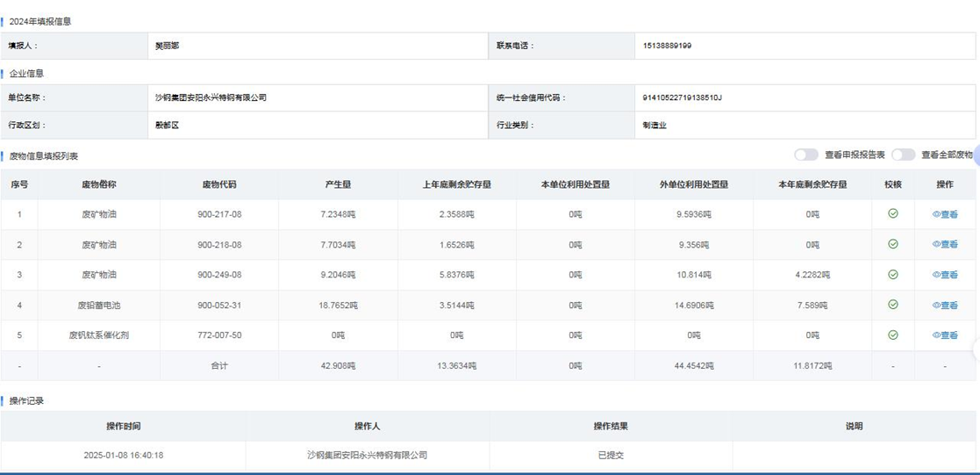Image resolution: width=980 pixels, height=475 pixels.
Task: Click green check icon for 废钒钛系催化剂 row
Action: pos(892,335)
